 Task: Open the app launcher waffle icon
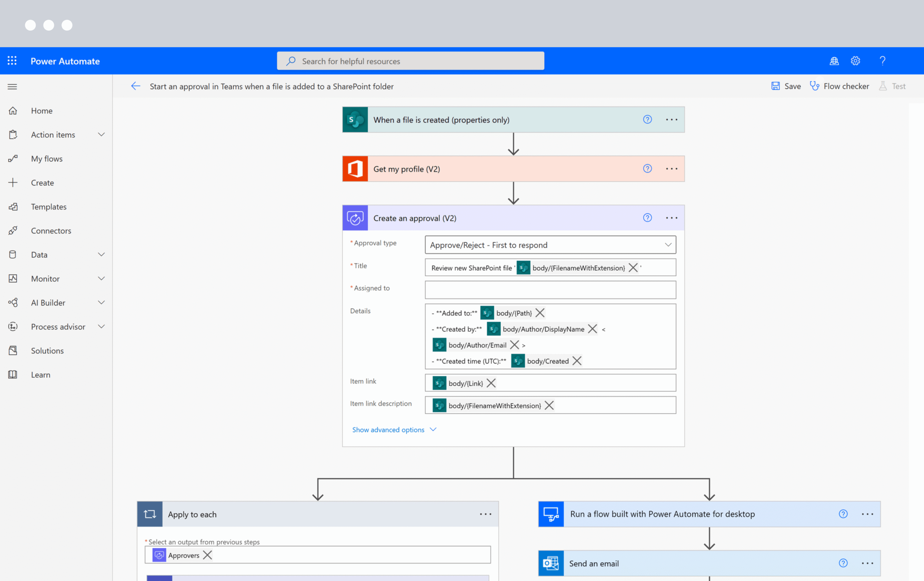click(x=12, y=61)
